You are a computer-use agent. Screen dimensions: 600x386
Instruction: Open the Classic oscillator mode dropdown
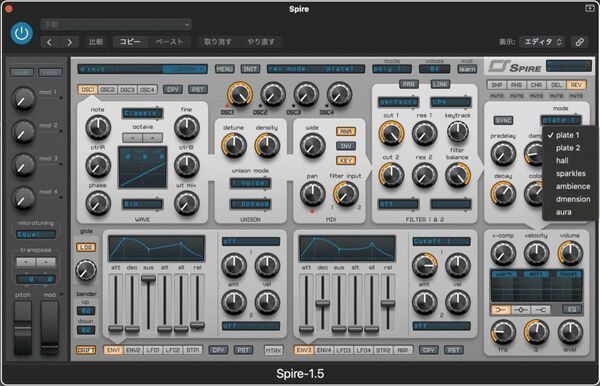142,113
